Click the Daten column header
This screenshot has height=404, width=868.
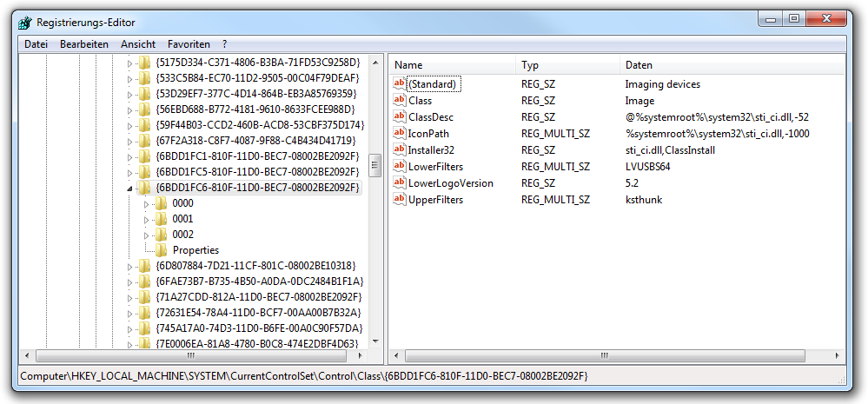[732, 65]
